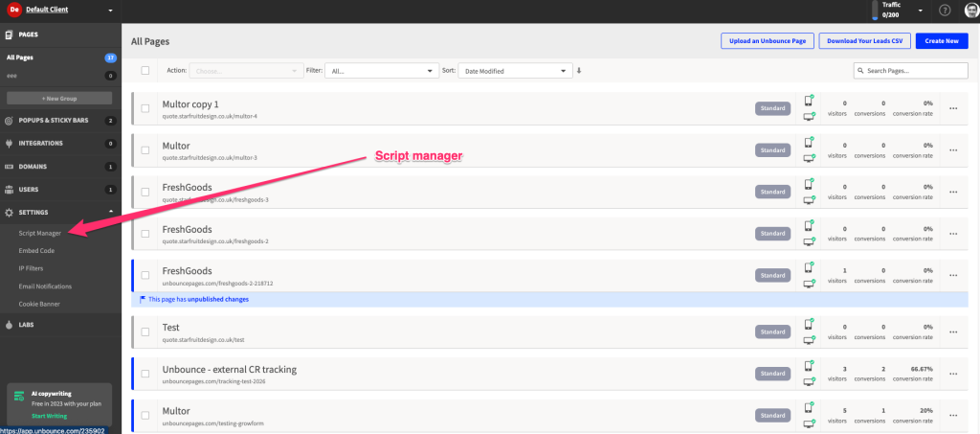Screen dimensions: 980x434
Task: Tick the select-all pages checkbox
Action: pos(145,71)
